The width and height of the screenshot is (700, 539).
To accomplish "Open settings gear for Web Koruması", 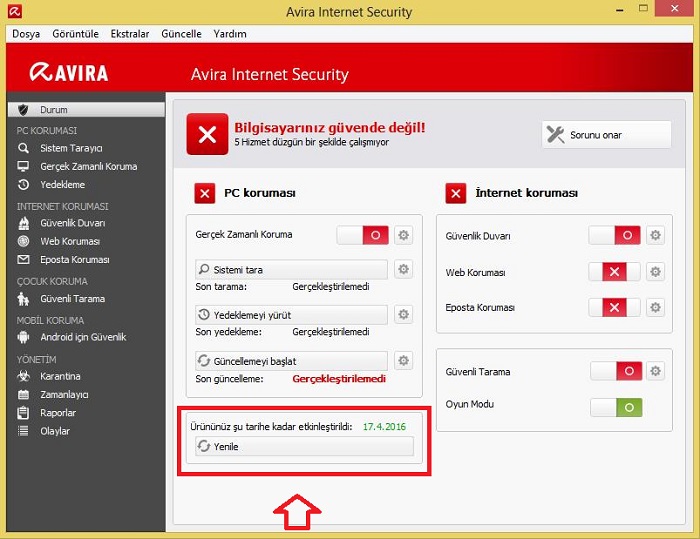I will click(x=655, y=272).
